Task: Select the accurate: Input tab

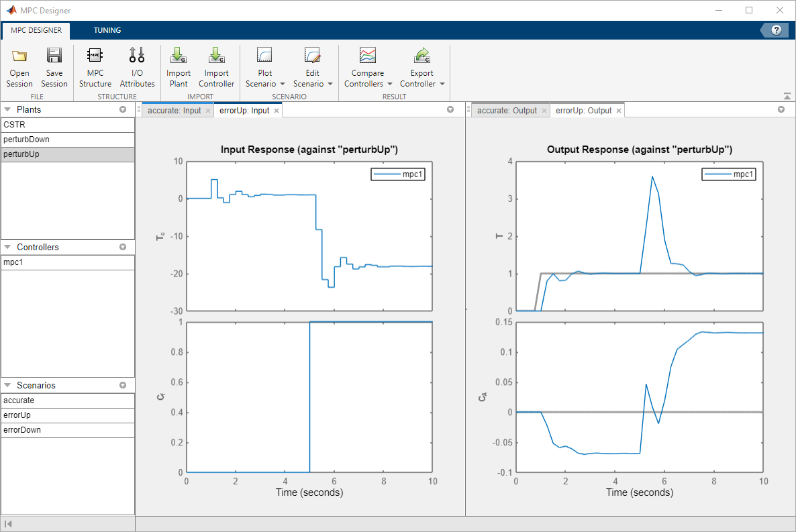Action: pos(174,111)
